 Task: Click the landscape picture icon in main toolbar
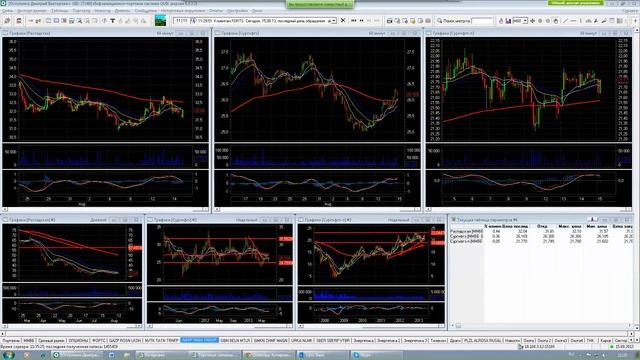[x=160, y=21]
